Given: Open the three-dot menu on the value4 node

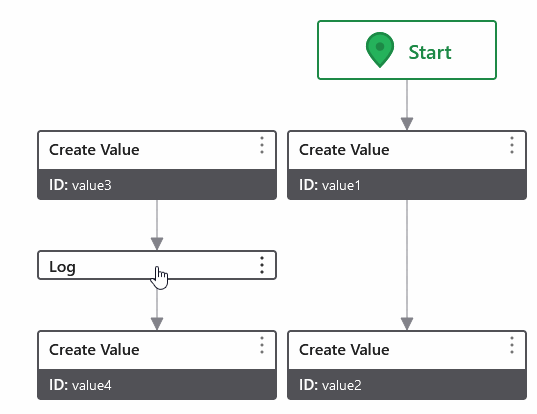Looking at the screenshot, I should pyautogui.click(x=262, y=345).
